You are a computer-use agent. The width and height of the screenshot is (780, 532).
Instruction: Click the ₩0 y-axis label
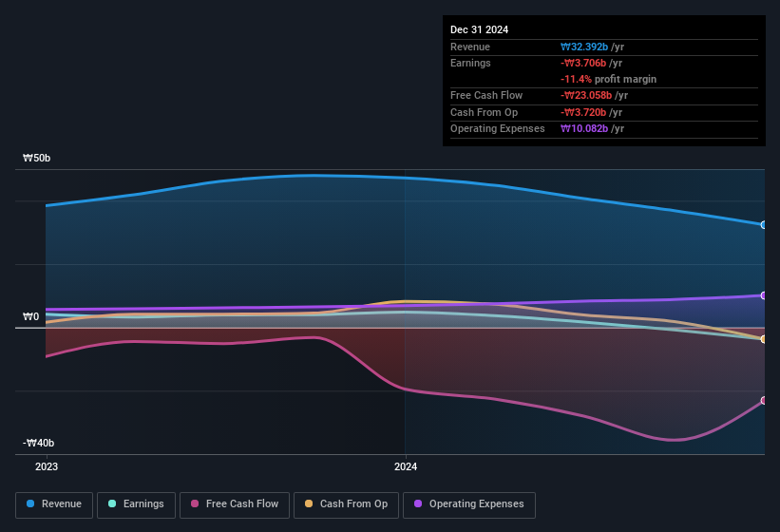(30, 316)
